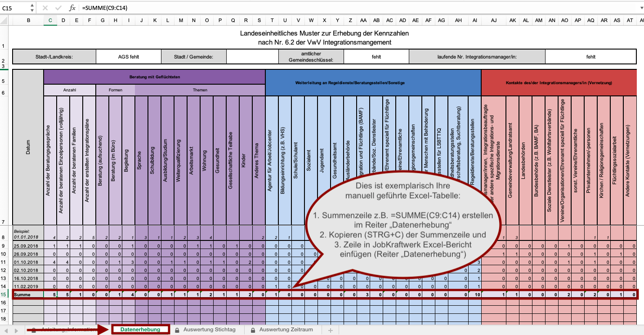Click the cancel entry X icon
The width and height of the screenshot is (644, 335).
click(45, 8)
